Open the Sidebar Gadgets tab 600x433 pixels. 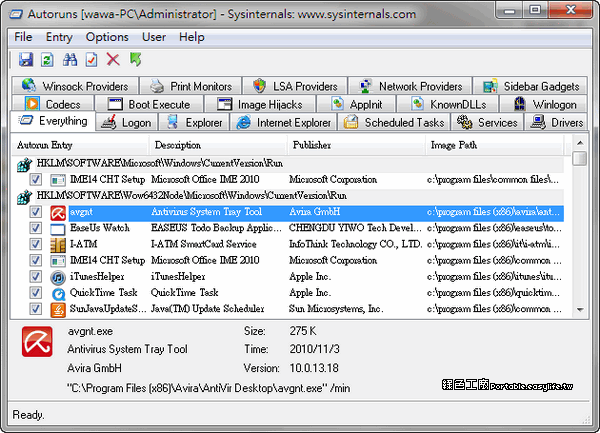tap(530, 86)
